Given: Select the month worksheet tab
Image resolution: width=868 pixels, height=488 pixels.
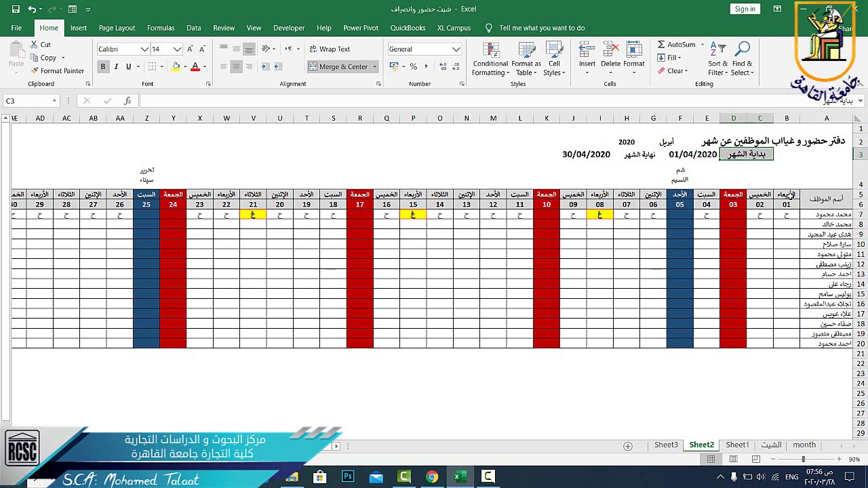Looking at the screenshot, I should coord(804,445).
